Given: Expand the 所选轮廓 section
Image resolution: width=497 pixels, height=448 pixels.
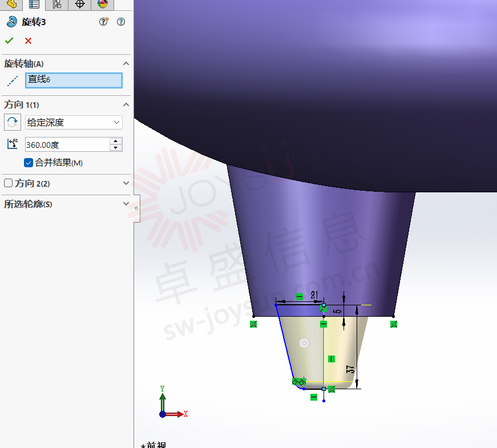Looking at the screenshot, I should coord(126,204).
